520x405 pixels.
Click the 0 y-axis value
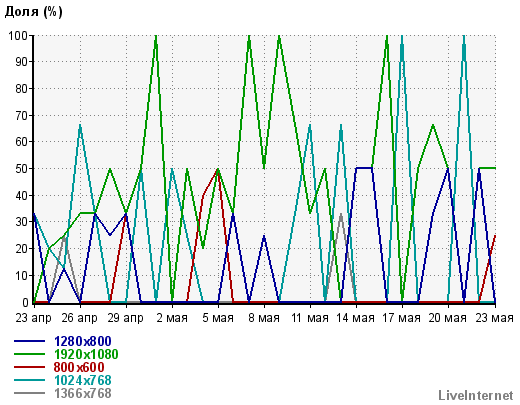pos(25,303)
